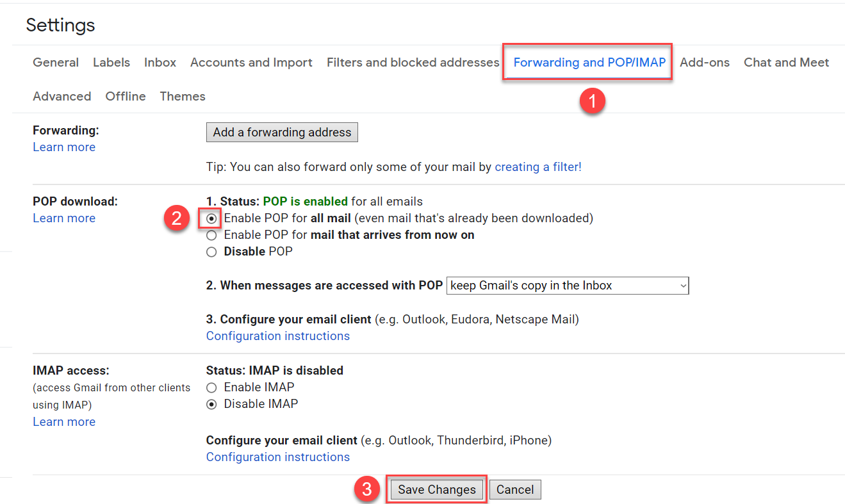Open the Chat and Meet tab

[786, 63]
